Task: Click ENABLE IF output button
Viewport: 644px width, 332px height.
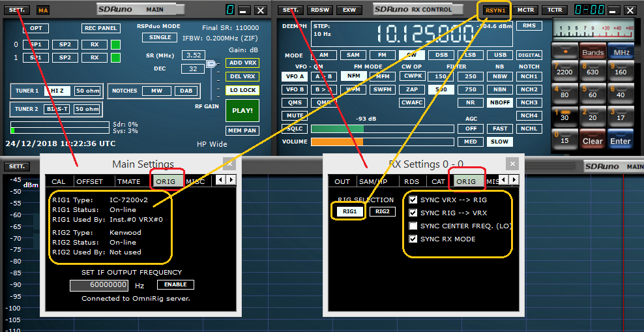Action: pos(175,284)
